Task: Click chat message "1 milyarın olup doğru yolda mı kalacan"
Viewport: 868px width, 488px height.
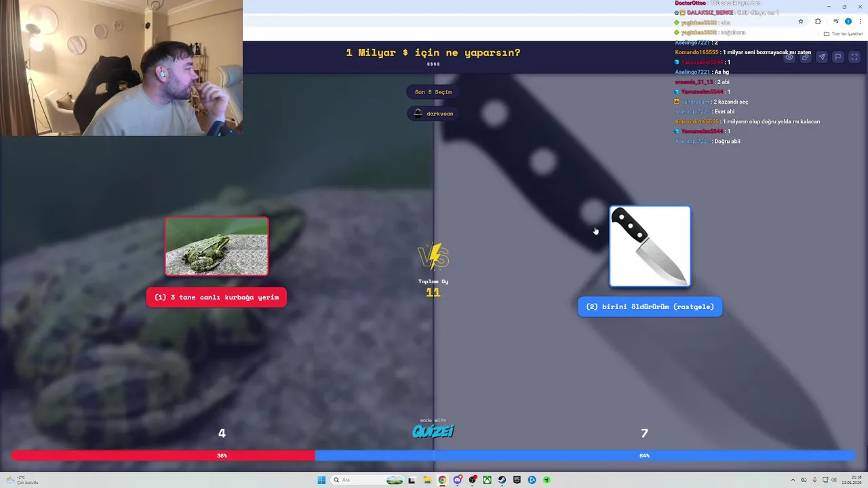Action: click(772, 121)
